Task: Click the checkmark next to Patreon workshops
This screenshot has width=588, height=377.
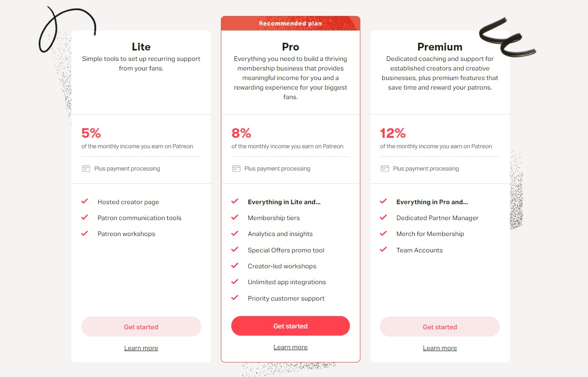Action: point(85,233)
